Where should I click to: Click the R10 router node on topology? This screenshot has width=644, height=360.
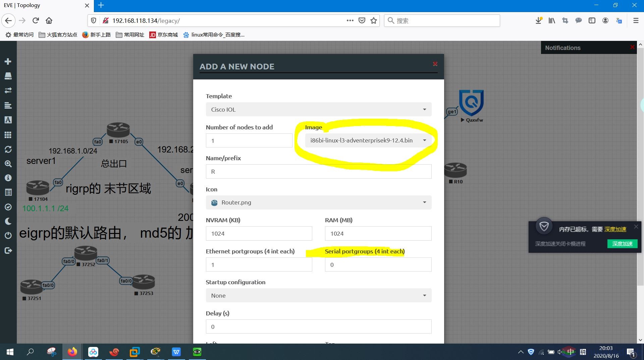tap(455, 170)
